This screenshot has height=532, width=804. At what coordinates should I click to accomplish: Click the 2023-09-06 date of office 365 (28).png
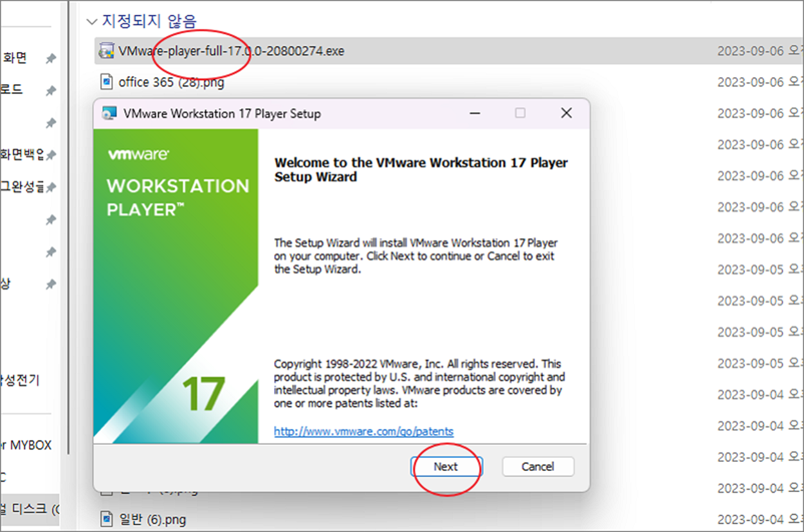[x=751, y=82]
